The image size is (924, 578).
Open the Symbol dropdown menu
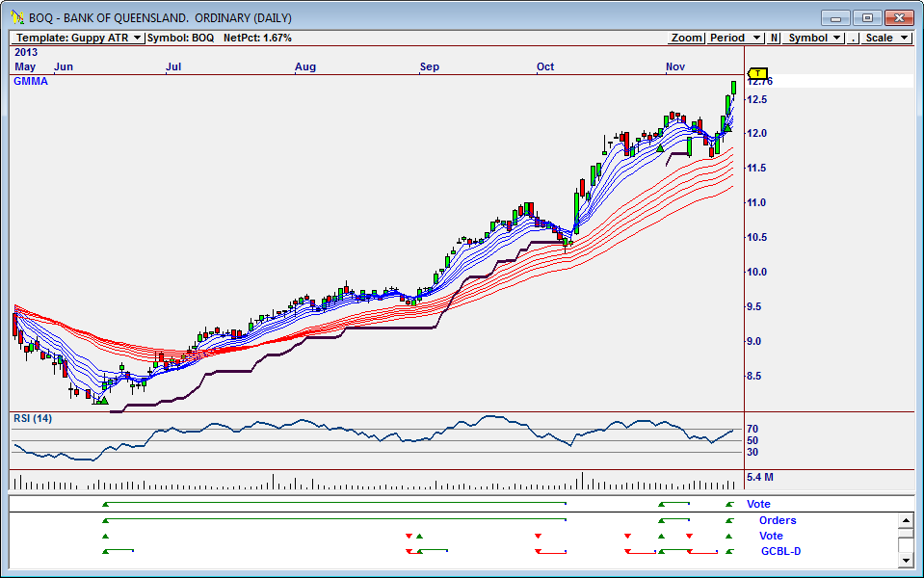pyautogui.click(x=815, y=38)
